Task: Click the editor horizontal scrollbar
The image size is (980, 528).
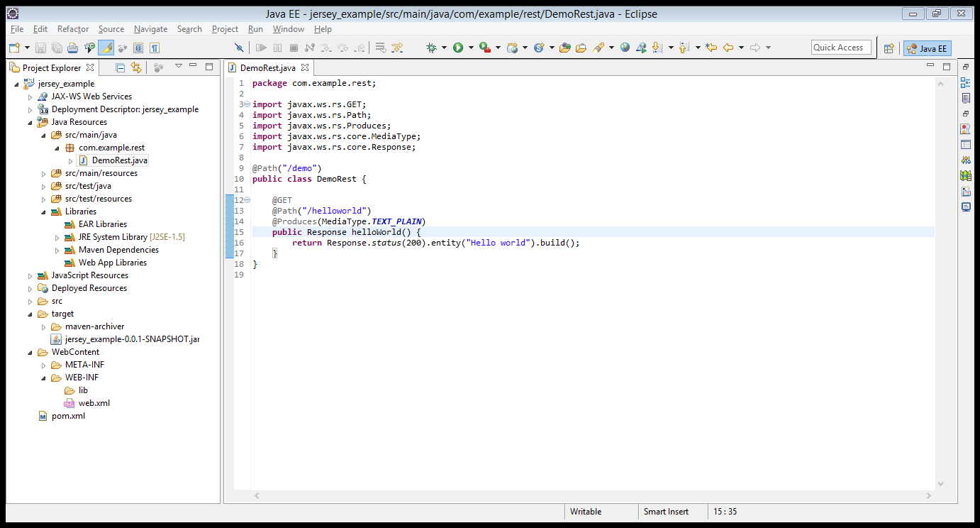Action: coord(594,496)
